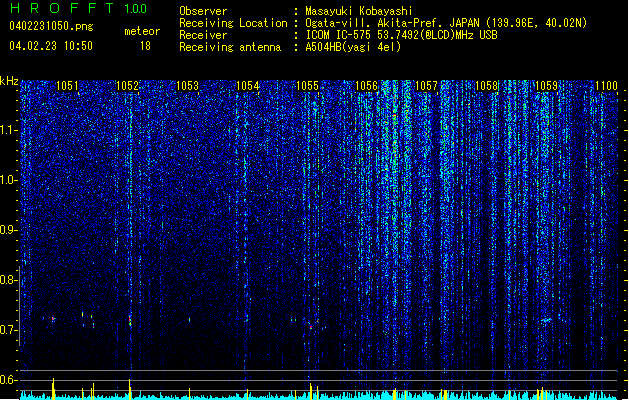The width and height of the screenshot is (629, 400).
Task: Select the filename 0402231050.png
Action: pos(51,27)
